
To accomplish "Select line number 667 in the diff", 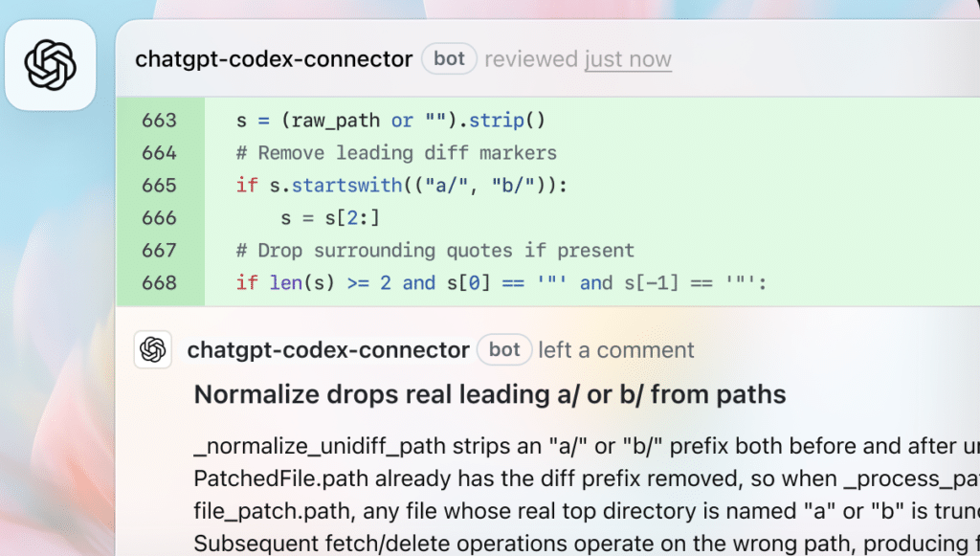I will click(x=159, y=251).
